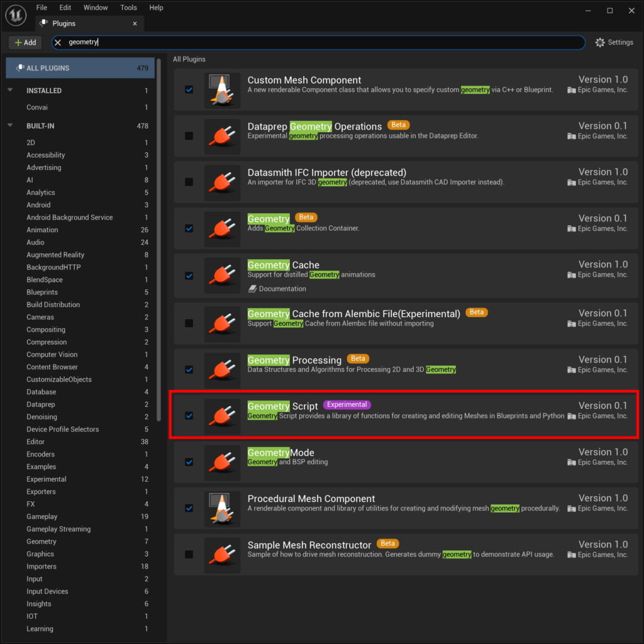Click the Geometry Cache from Alembic plug icon
This screenshot has height=644, width=644.
tap(222, 324)
